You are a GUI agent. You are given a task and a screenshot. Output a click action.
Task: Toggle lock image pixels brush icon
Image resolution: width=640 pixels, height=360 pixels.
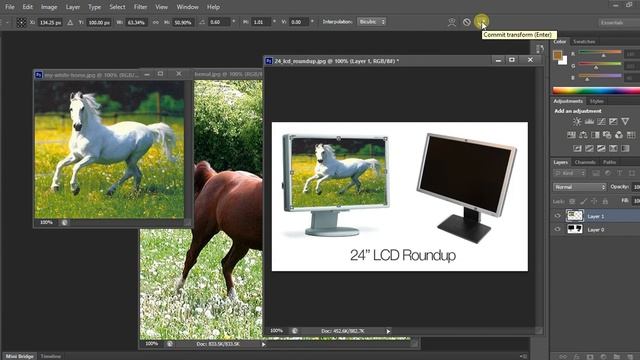click(583, 201)
